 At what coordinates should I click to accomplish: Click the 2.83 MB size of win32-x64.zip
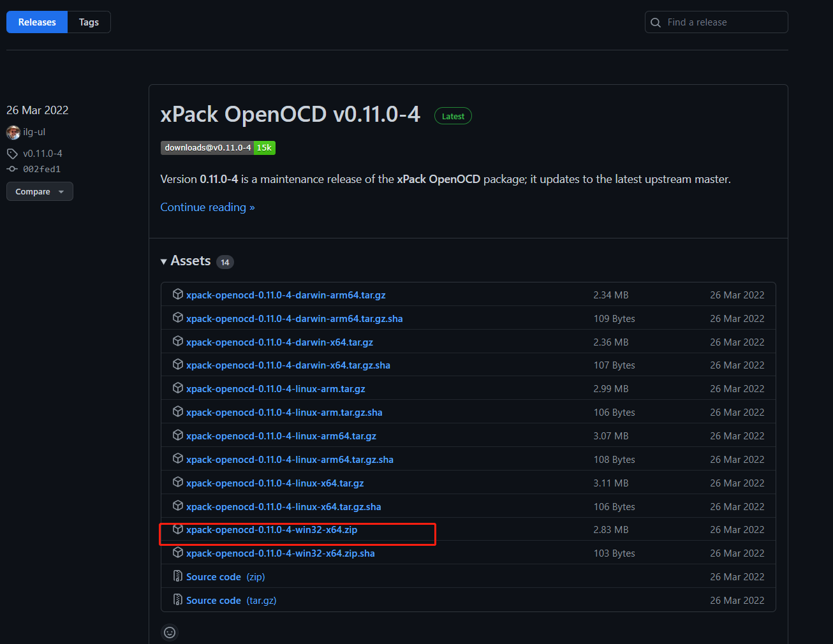(x=611, y=530)
